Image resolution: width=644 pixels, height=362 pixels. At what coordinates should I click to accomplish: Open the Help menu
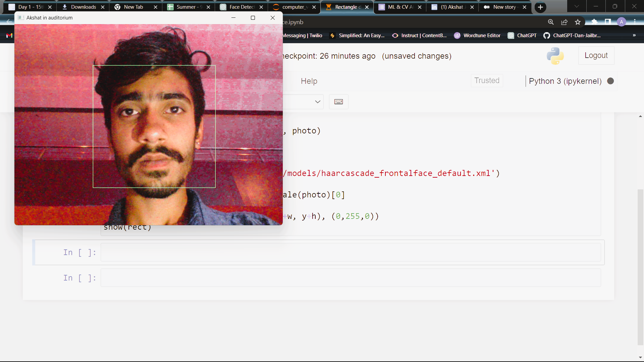click(309, 81)
